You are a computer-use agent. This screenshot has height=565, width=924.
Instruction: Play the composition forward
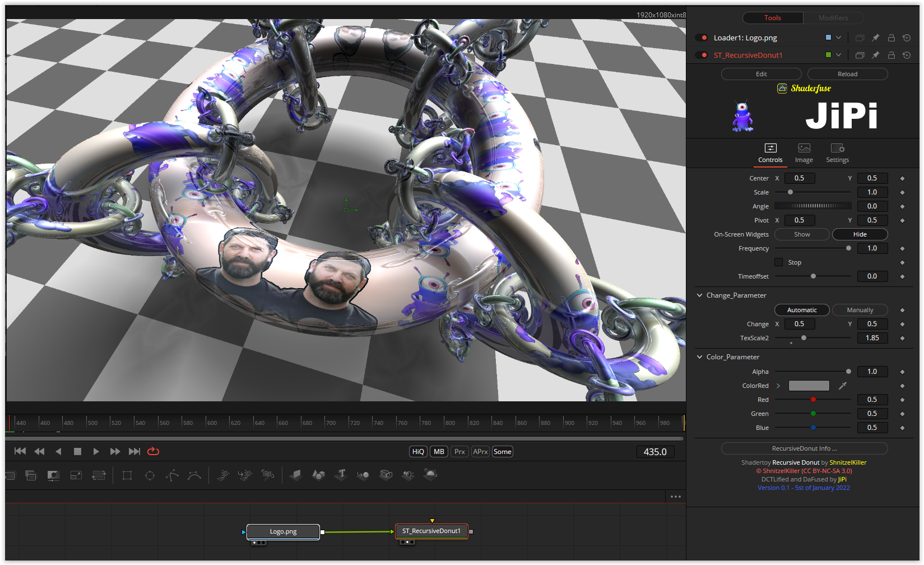96,451
